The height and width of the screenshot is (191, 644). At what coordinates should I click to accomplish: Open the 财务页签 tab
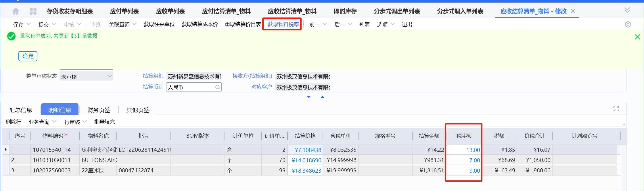99,110
